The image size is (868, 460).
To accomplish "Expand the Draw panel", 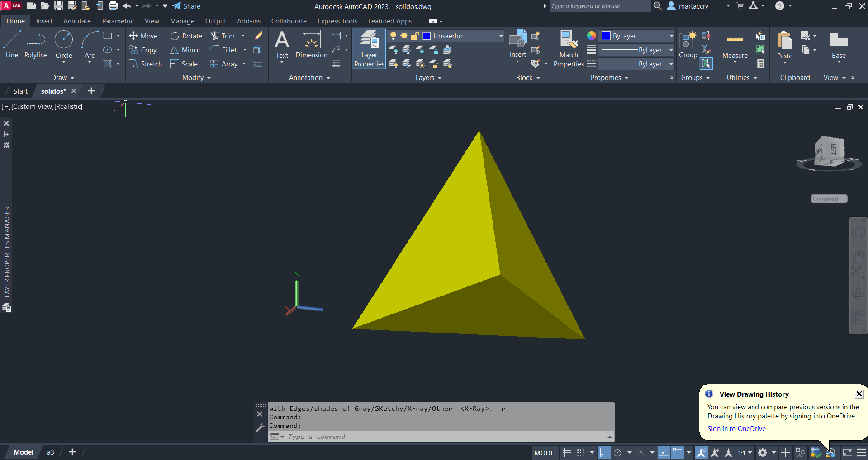I will click(x=62, y=78).
